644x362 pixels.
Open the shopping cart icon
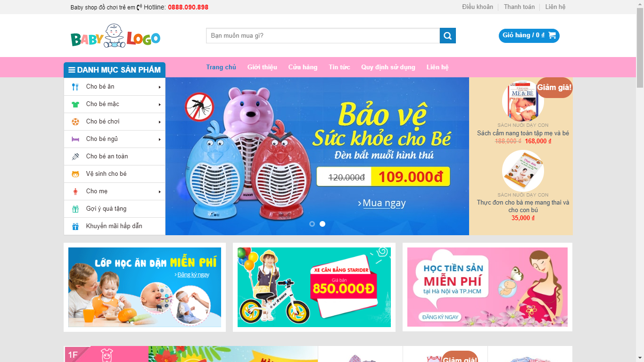click(x=552, y=35)
